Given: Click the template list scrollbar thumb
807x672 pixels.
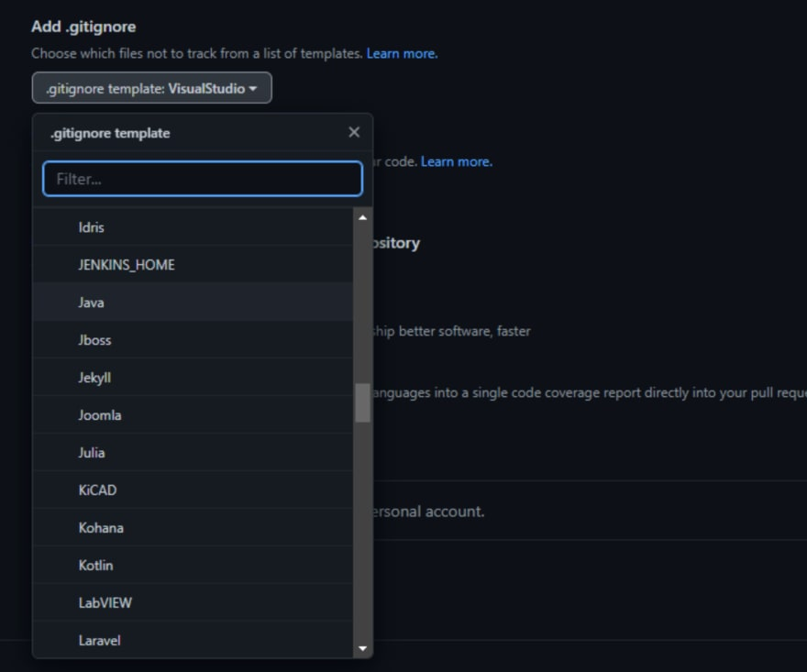Looking at the screenshot, I should pyautogui.click(x=362, y=402).
